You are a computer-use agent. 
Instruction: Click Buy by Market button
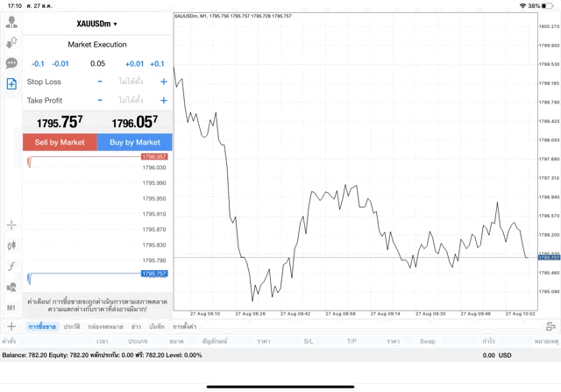(x=135, y=142)
